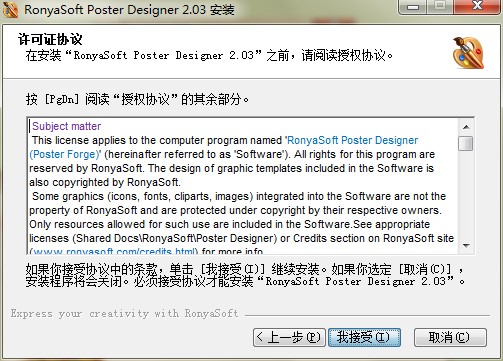This screenshot has height=361, width=503.
Task: Click the 'Express your creativity with RonyaSoft' text
Action: point(124,314)
